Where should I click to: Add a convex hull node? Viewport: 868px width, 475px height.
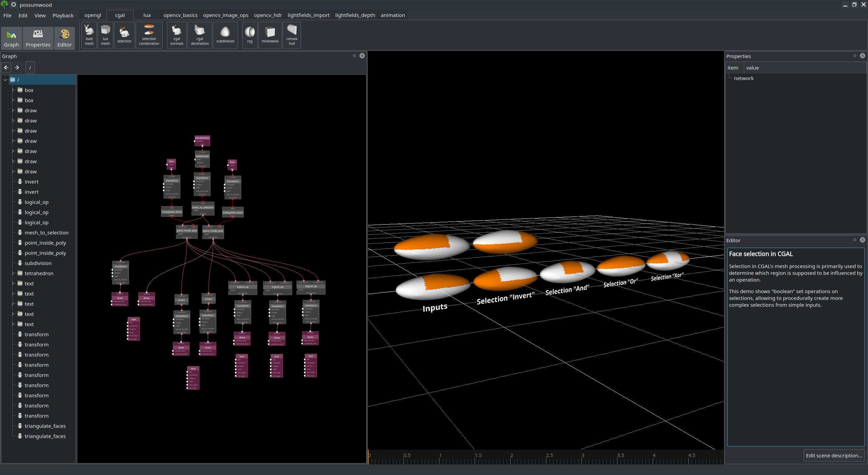coord(292,35)
